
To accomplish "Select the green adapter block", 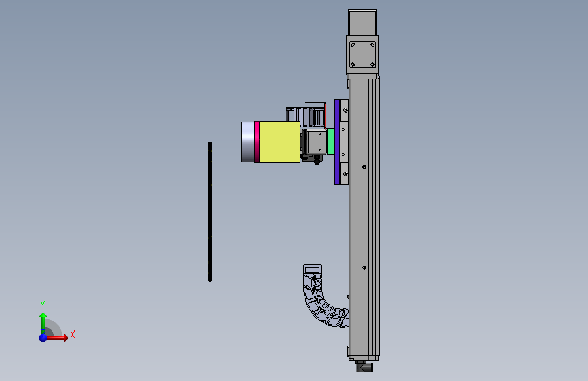I will pyautogui.click(x=331, y=142).
